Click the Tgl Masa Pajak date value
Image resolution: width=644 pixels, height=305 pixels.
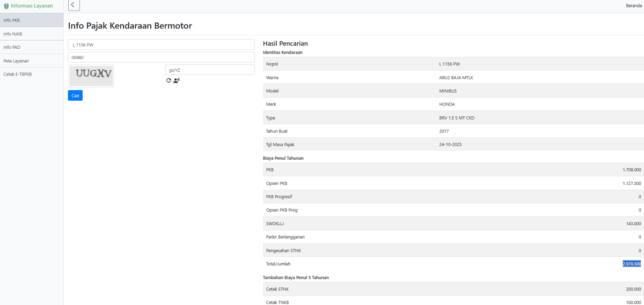(x=450, y=145)
